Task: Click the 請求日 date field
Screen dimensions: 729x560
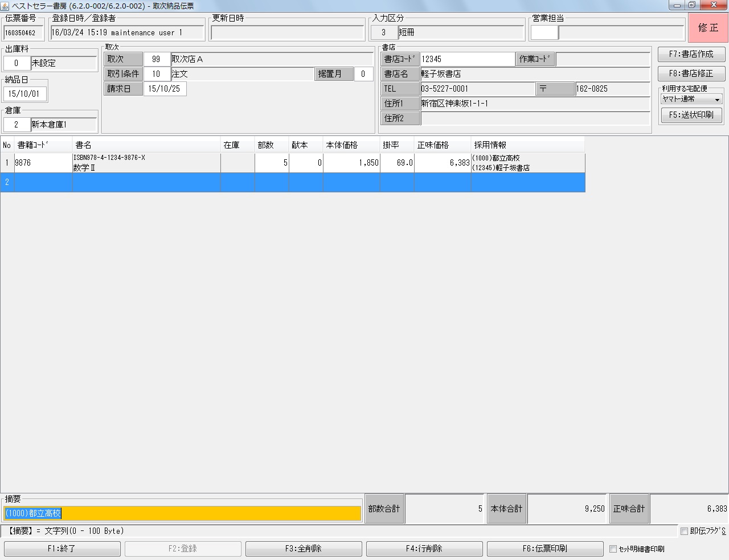Action: point(165,89)
